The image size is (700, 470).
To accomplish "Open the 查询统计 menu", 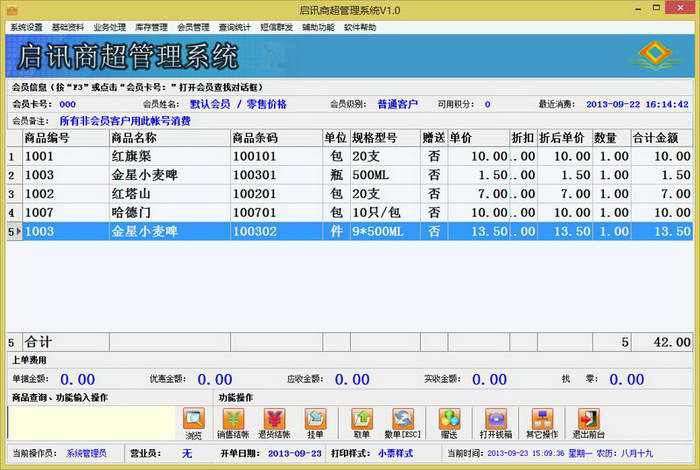I will click(x=235, y=27).
